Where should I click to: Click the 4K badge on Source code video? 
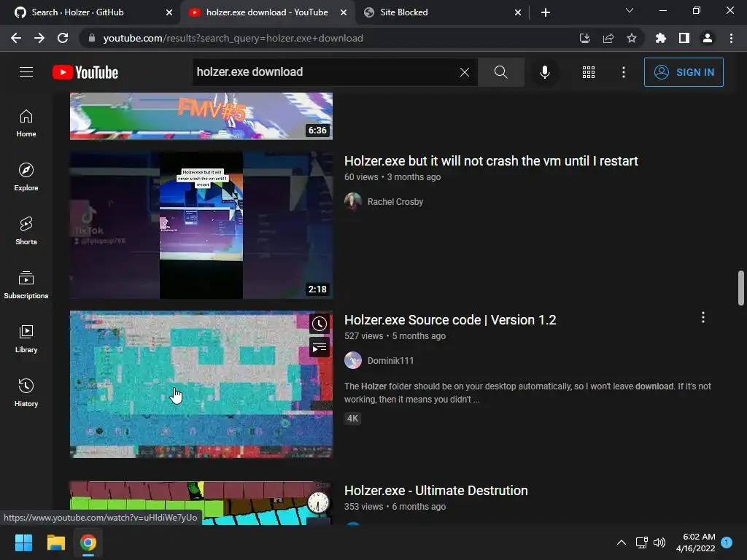352,419
